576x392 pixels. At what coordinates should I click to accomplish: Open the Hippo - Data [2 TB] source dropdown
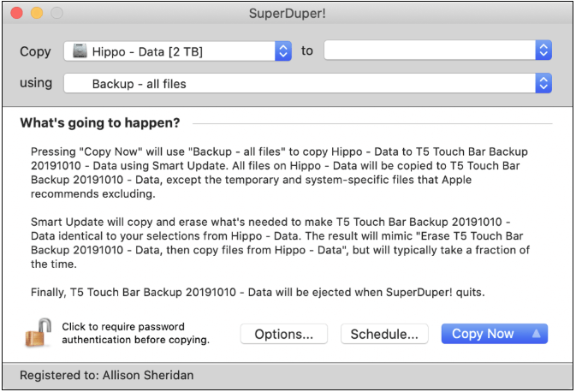[177, 51]
